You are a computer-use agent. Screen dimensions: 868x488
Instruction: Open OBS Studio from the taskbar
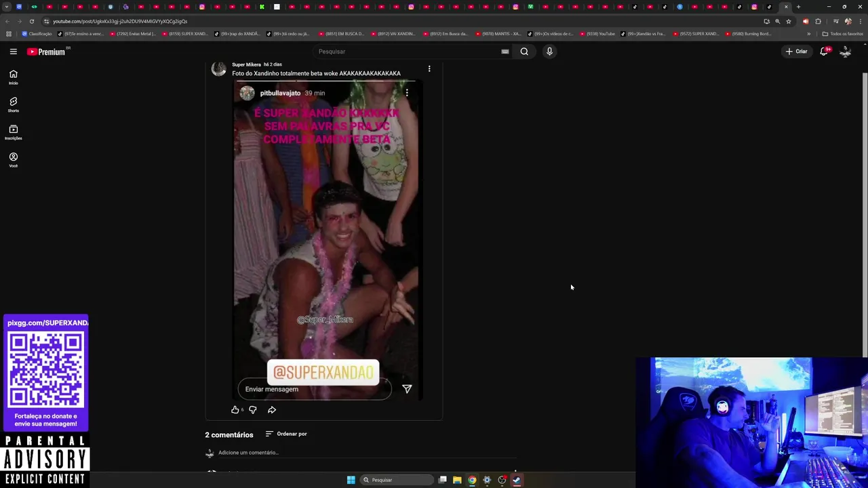point(502,480)
